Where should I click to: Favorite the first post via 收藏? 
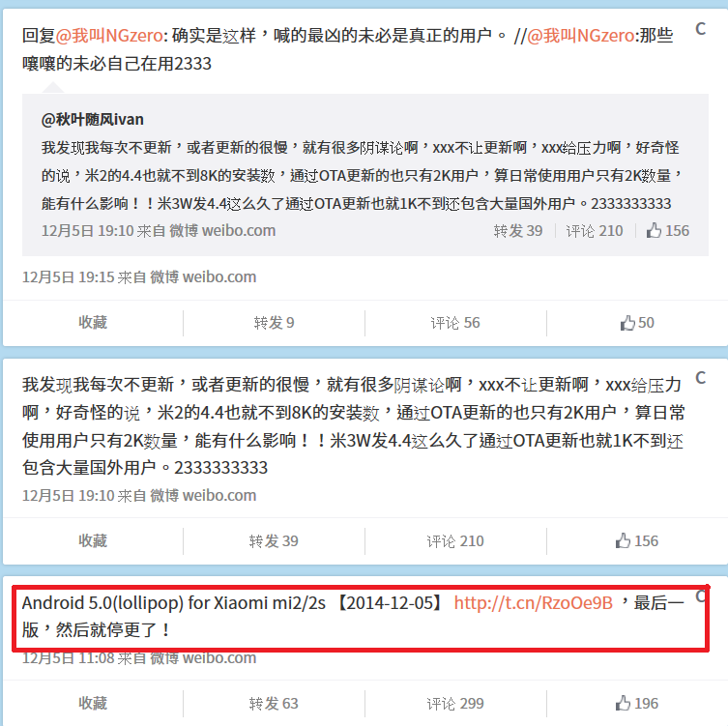click(93, 323)
